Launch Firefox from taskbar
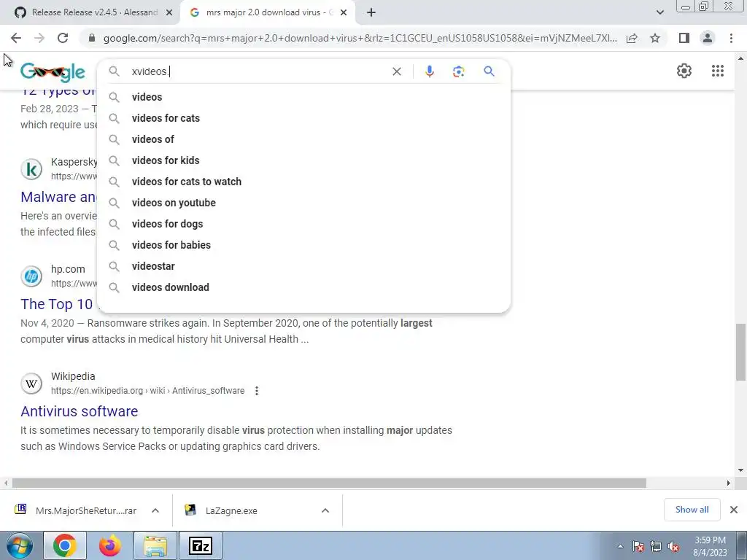 (110, 545)
